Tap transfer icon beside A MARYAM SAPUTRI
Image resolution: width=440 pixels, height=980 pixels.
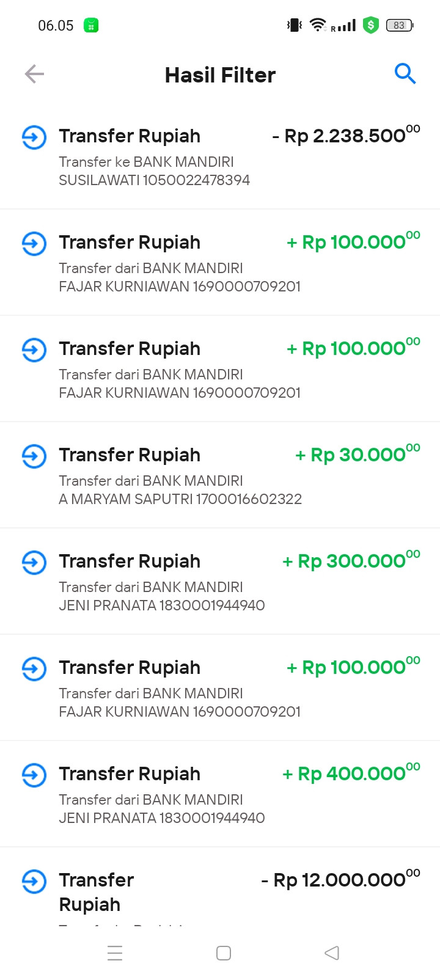[34, 456]
